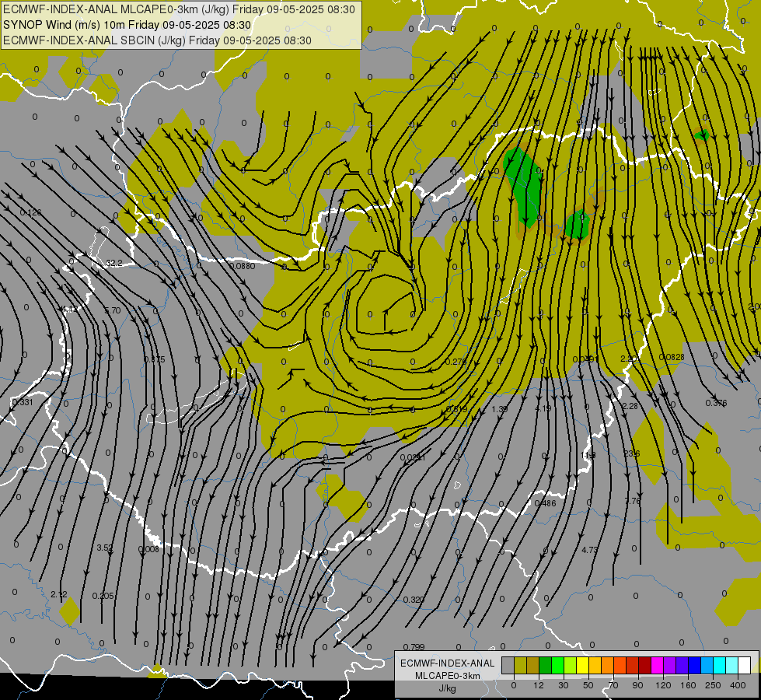Select the brick-red legend swatch left of 90
761x700 pixels.
(x=633, y=665)
